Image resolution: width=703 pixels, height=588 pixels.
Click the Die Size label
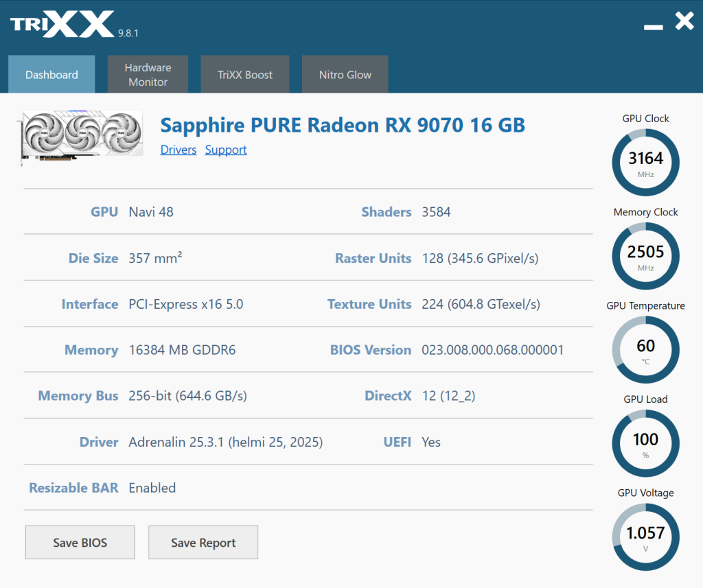(x=93, y=258)
